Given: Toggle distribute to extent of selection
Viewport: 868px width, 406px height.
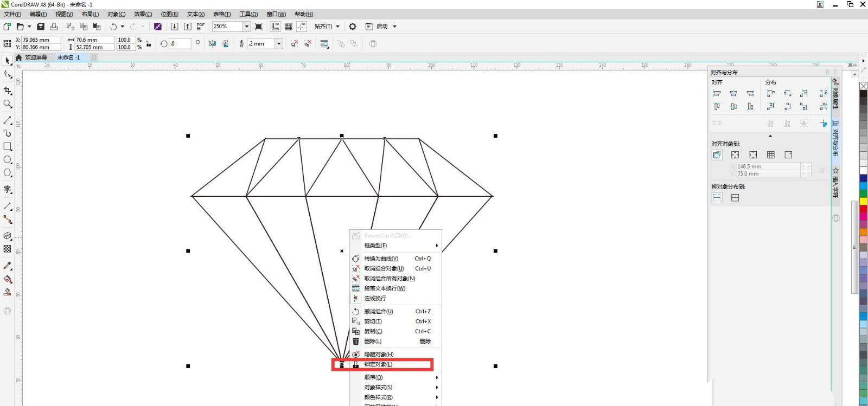Looking at the screenshot, I should [717, 198].
